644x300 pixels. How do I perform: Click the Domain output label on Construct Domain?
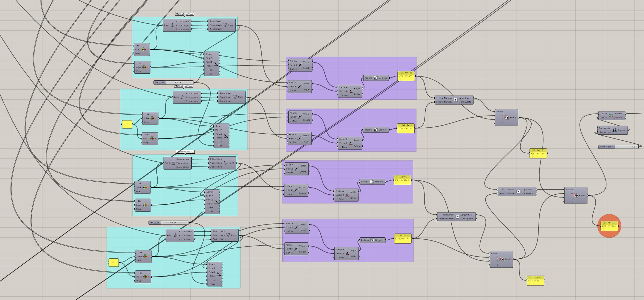pos(622,130)
